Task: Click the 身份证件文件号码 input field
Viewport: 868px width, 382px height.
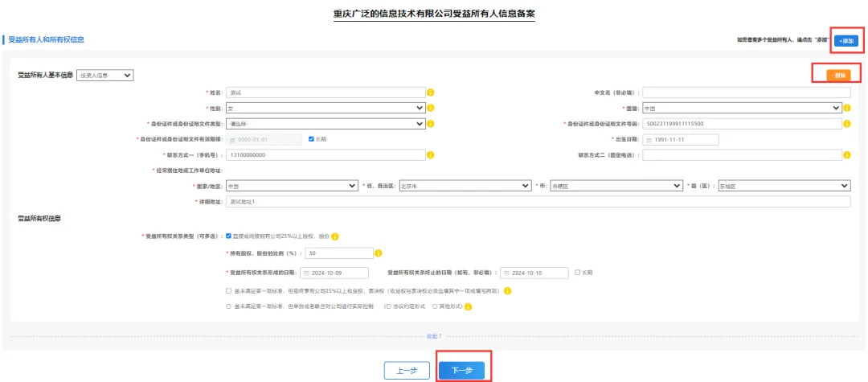Action: click(x=742, y=124)
